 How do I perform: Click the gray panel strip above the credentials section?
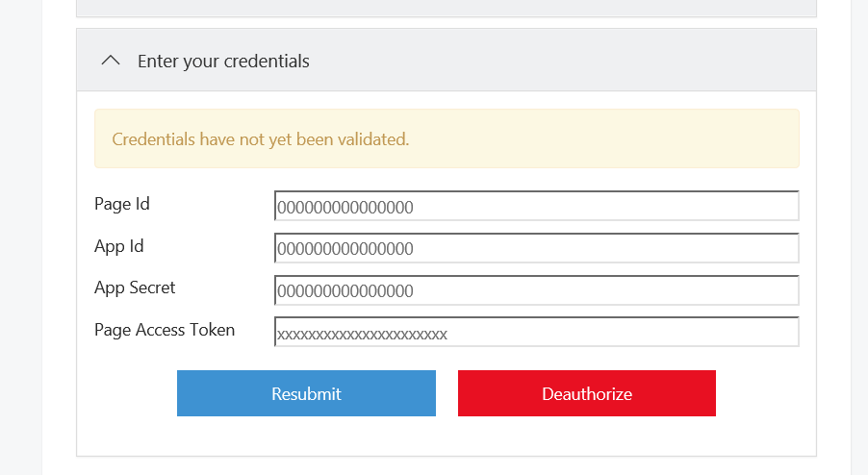pos(446,8)
